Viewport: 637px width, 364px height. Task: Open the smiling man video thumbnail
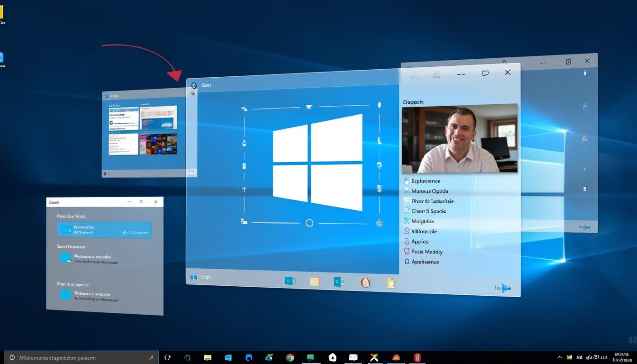pyautogui.click(x=459, y=138)
